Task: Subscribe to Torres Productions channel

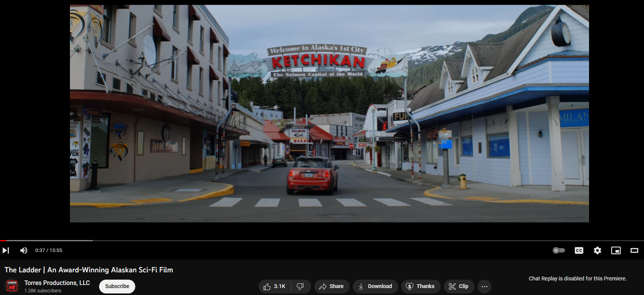Action: 117,286
